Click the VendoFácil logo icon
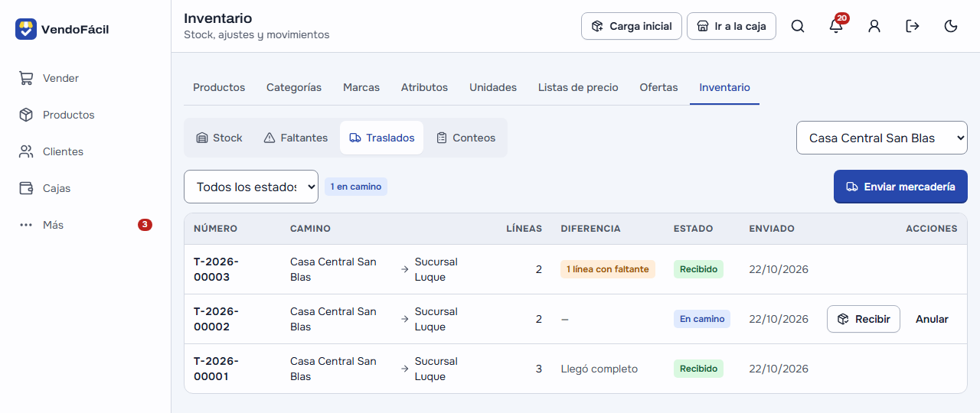Viewport: 980px width, 413px height. pos(26,29)
